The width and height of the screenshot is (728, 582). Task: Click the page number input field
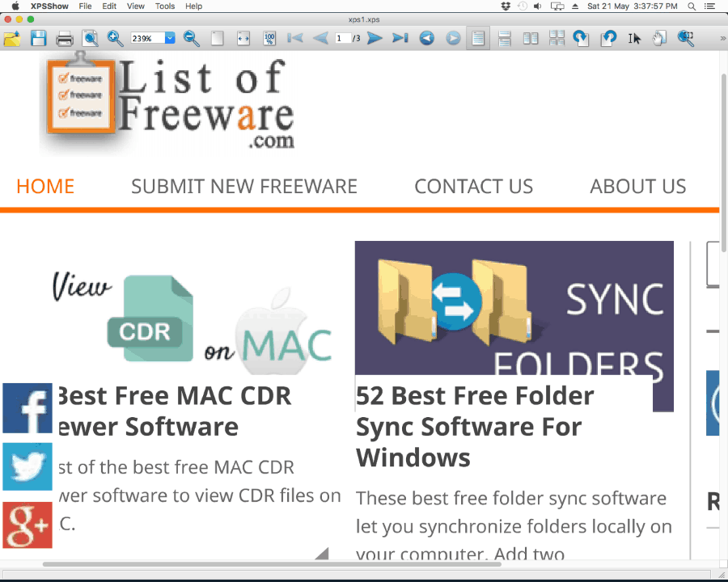(342, 38)
